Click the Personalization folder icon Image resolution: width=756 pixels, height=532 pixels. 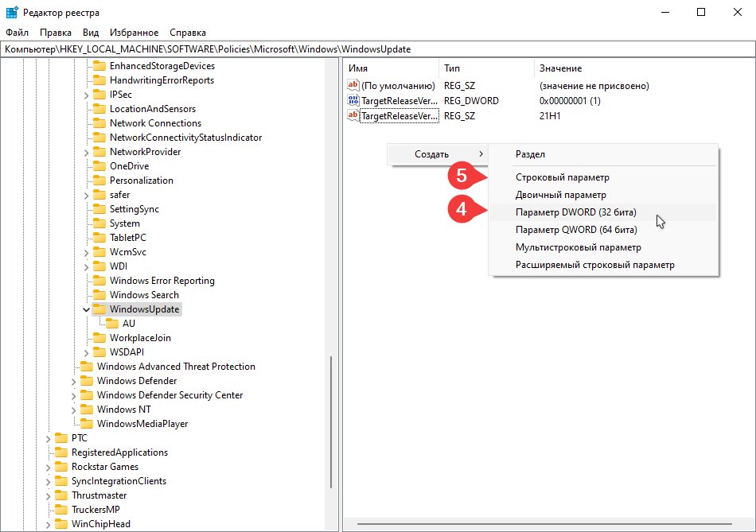click(x=99, y=181)
